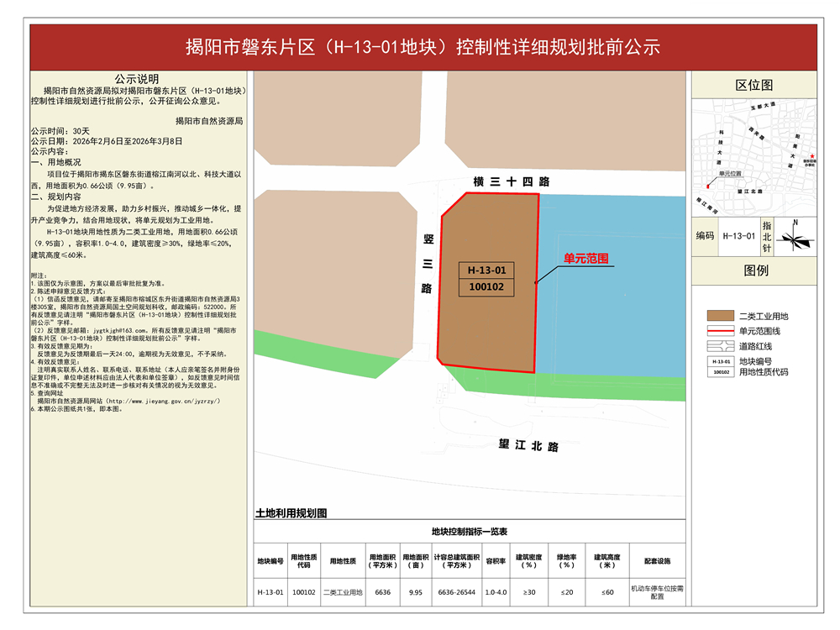The width and height of the screenshot is (840, 630).
Task: Click the H-13-01 label on the brown parcel
Action: (486, 270)
